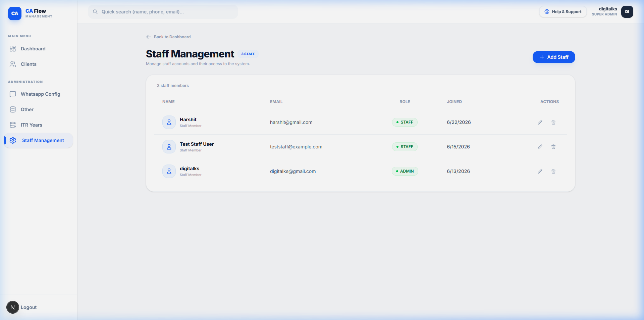This screenshot has width=644, height=320.
Task: Click Test Staff User's avatar icon
Action: tap(169, 147)
